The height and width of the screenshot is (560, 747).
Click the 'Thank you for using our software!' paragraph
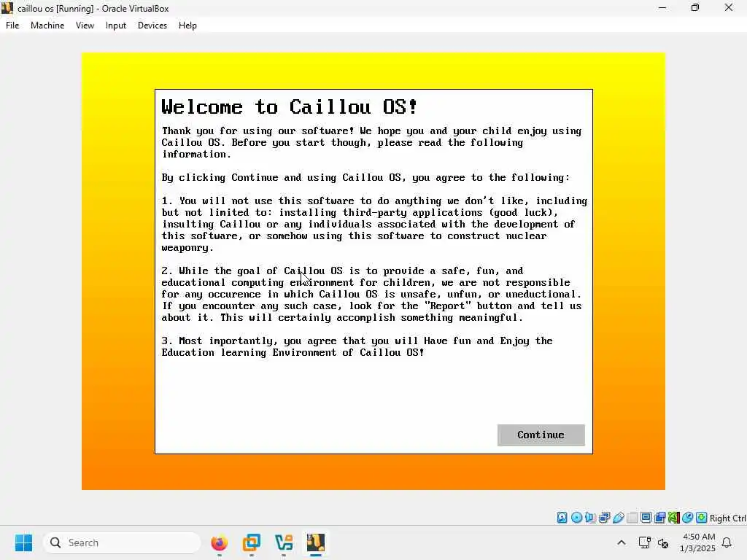pyautogui.click(x=371, y=142)
